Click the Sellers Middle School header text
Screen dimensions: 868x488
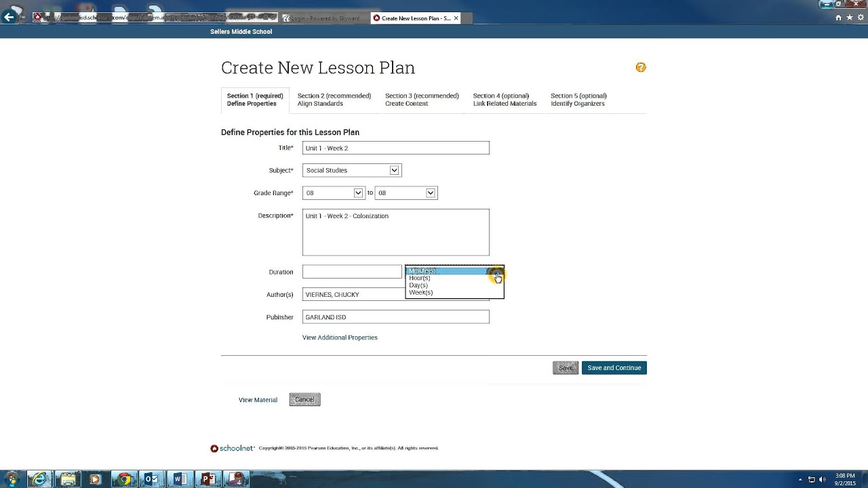click(241, 32)
